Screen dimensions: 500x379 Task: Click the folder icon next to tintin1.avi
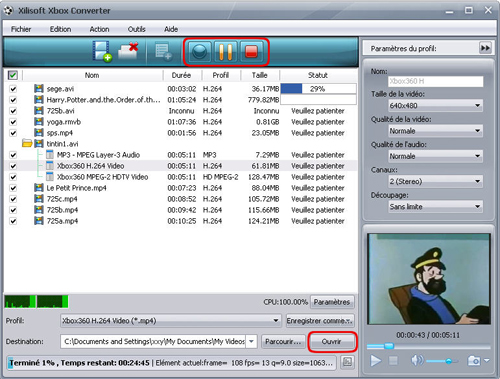click(x=27, y=144)
